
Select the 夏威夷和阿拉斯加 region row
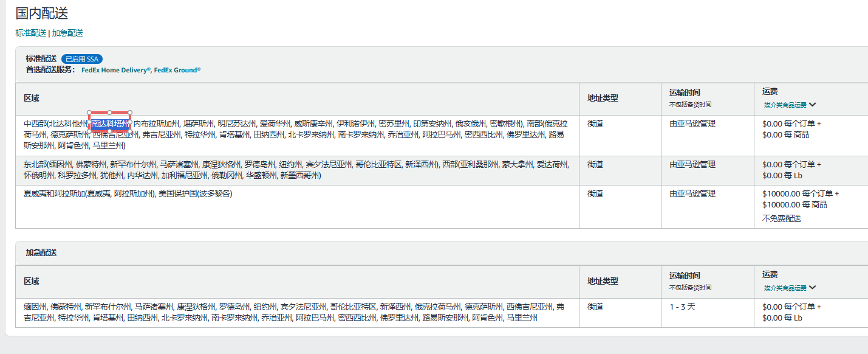pyautogui.click(x=128, y=193)
